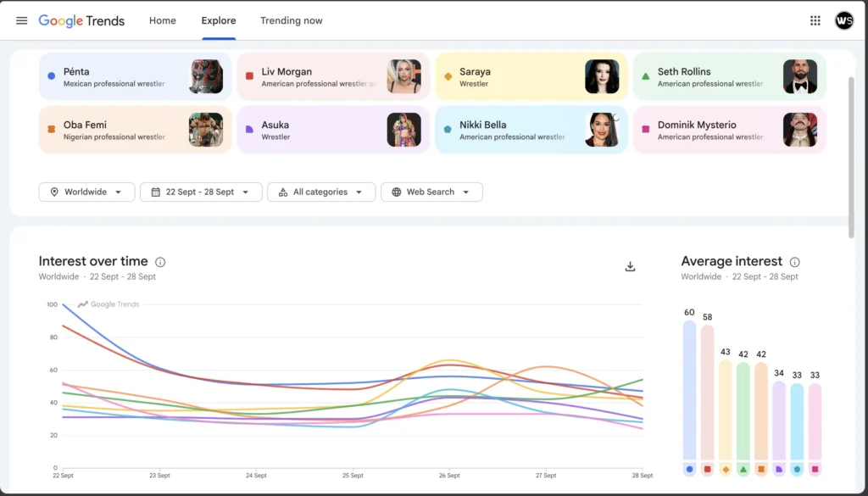The image size is (868, 496).
Task: Open the 22 Sept - 28 Sept date dropdown
Action: click(201, 192)
